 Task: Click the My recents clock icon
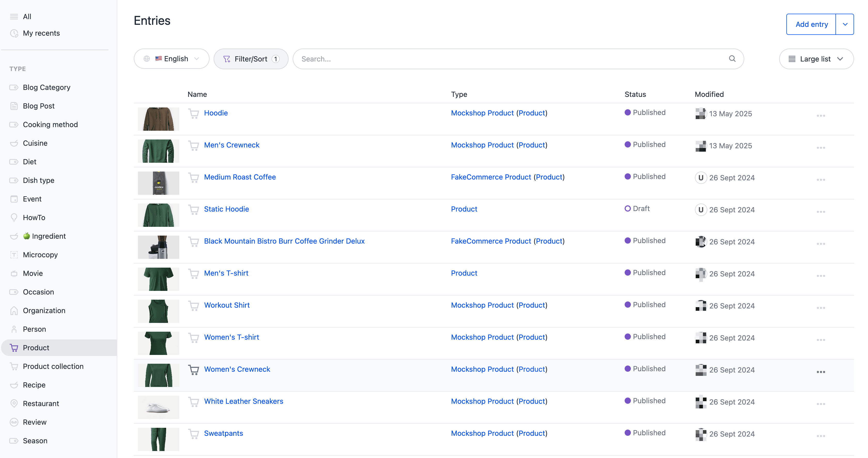[x=14, y=33]
